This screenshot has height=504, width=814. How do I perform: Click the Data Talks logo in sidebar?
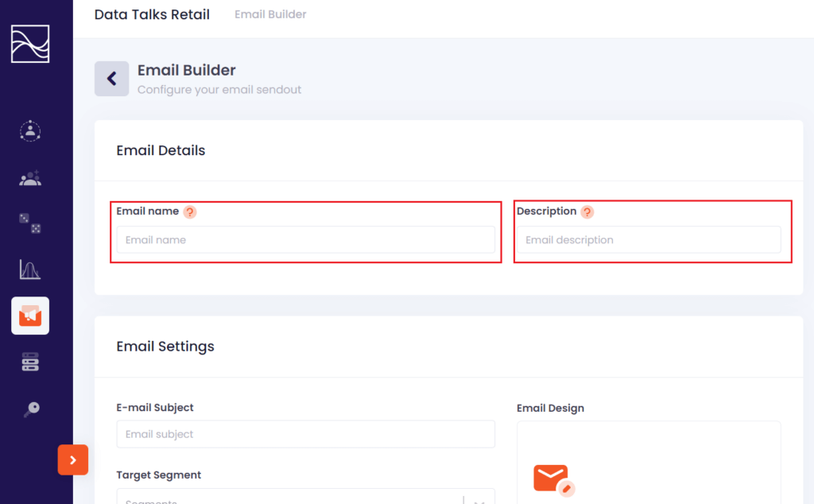click(x=30, y=44)
